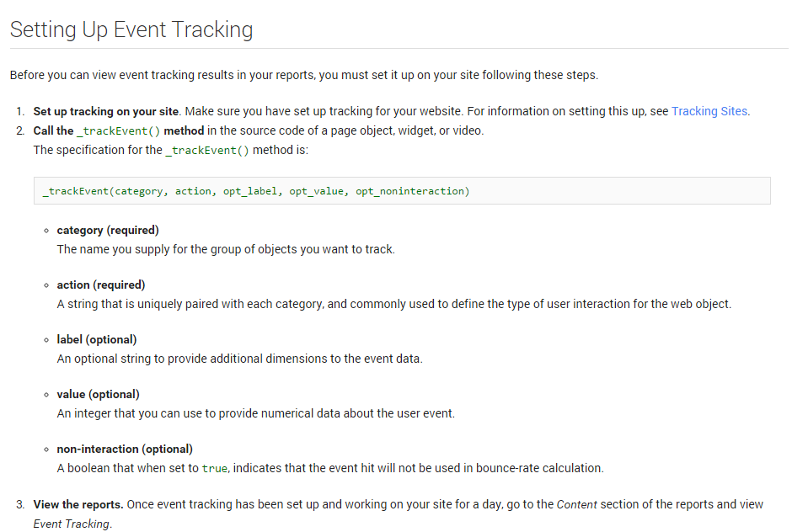Image resolution: width=792 pixels, height=532 pixels.
Task: Click the italic 'Content' word in step 3
Action: pyautogui.click(x=577, y=504)
